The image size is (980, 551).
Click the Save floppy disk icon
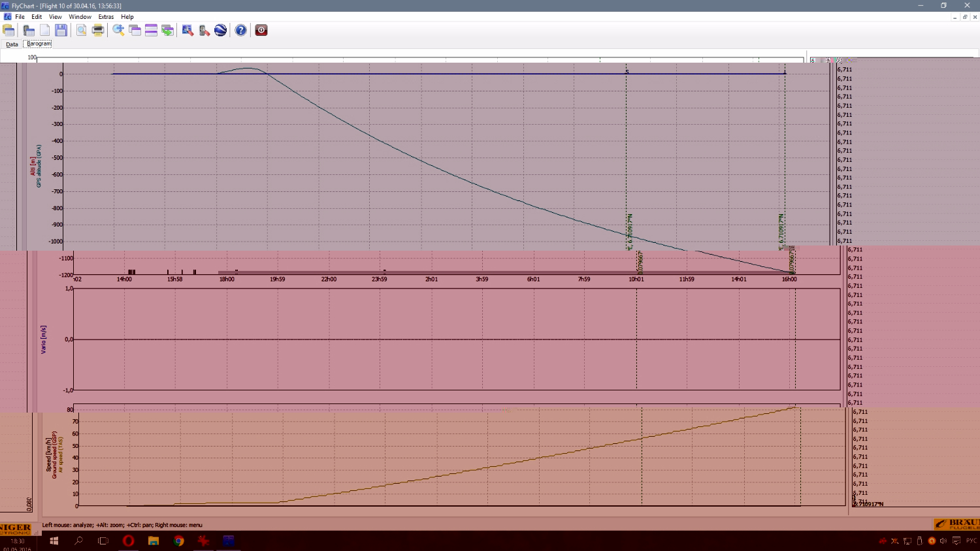point(61,30)
